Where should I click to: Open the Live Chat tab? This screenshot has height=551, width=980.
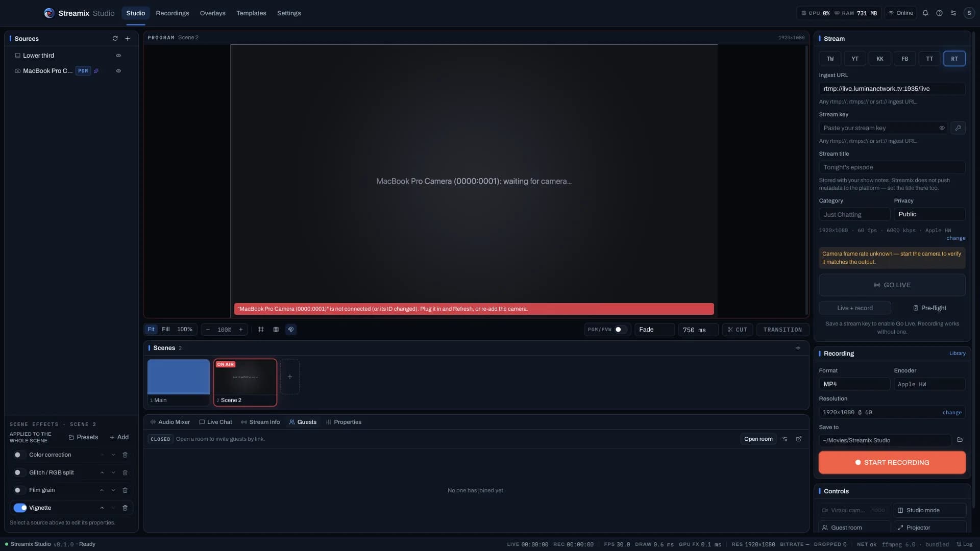pos(215,422)
